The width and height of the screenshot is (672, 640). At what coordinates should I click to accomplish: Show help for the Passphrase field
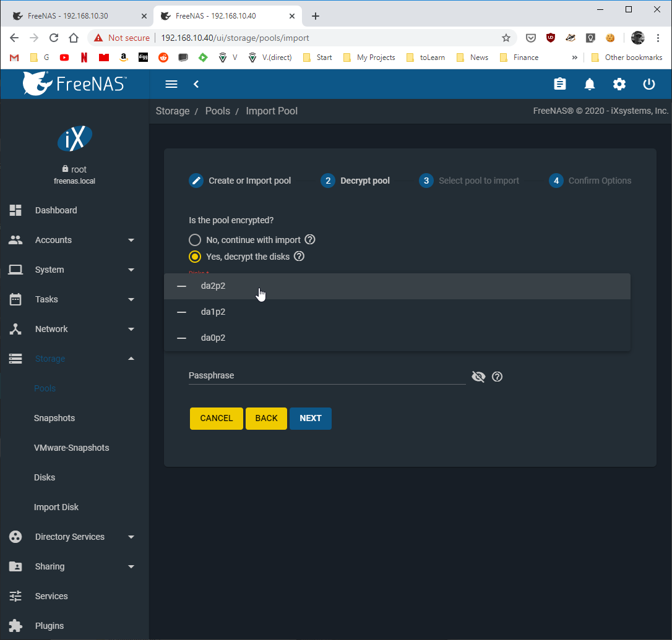pyautogui.click(x=497, y=377)
